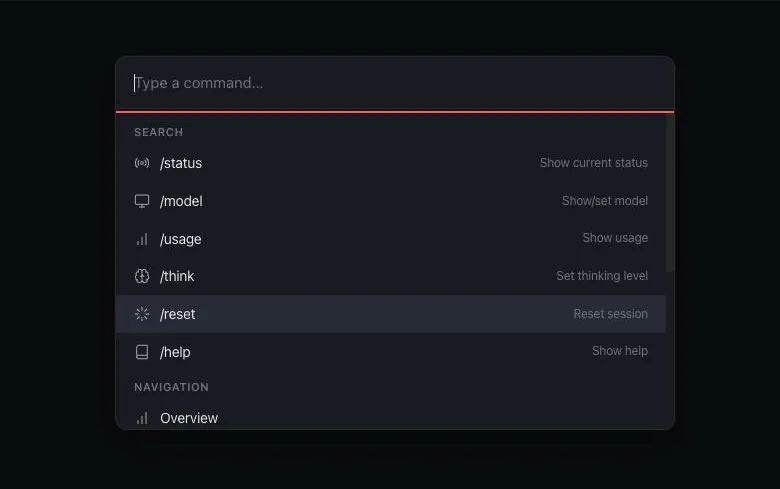Focus the 'Type a command...' input
The height and width of the screenshot is (489, 780).
pyautogui.click(x=400, y=83)
